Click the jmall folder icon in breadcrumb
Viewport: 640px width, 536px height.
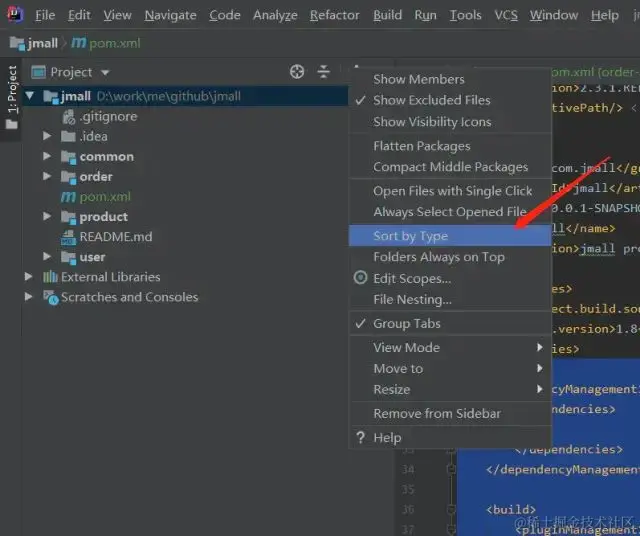(x=17, y=43)
